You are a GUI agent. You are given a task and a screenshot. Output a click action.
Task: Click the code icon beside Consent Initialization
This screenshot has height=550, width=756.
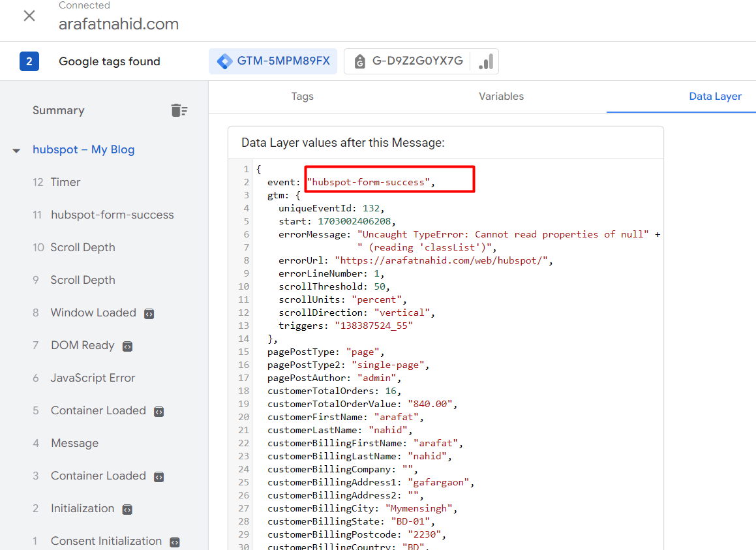175,542
